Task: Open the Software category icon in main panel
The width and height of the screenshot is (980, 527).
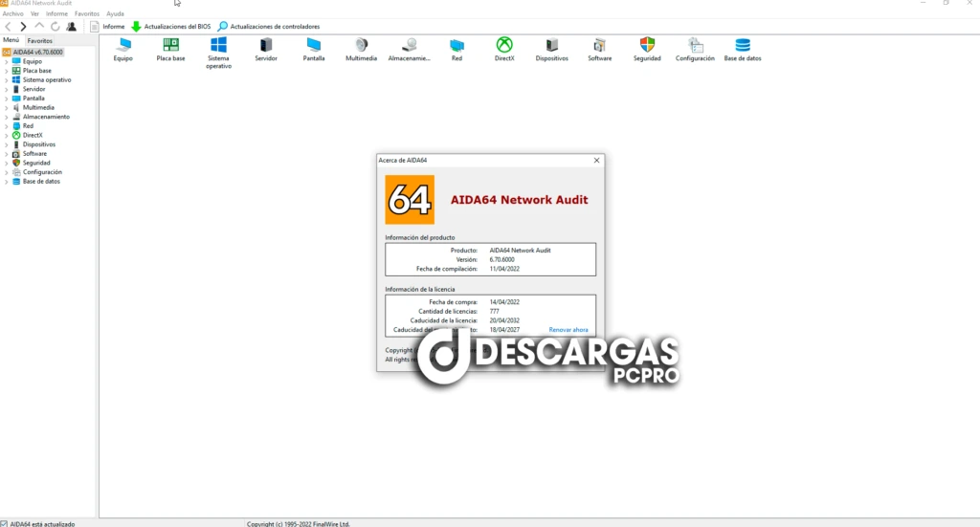Action: [x=600, y=46]
